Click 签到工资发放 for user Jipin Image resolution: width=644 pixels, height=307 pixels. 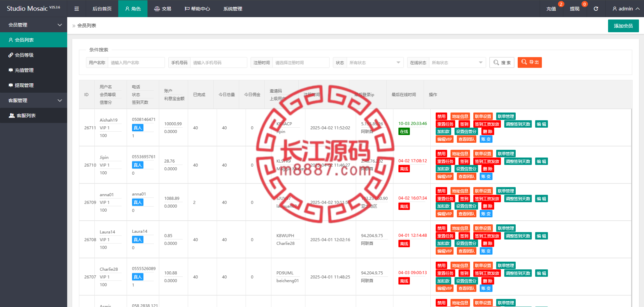coord(487,162)
